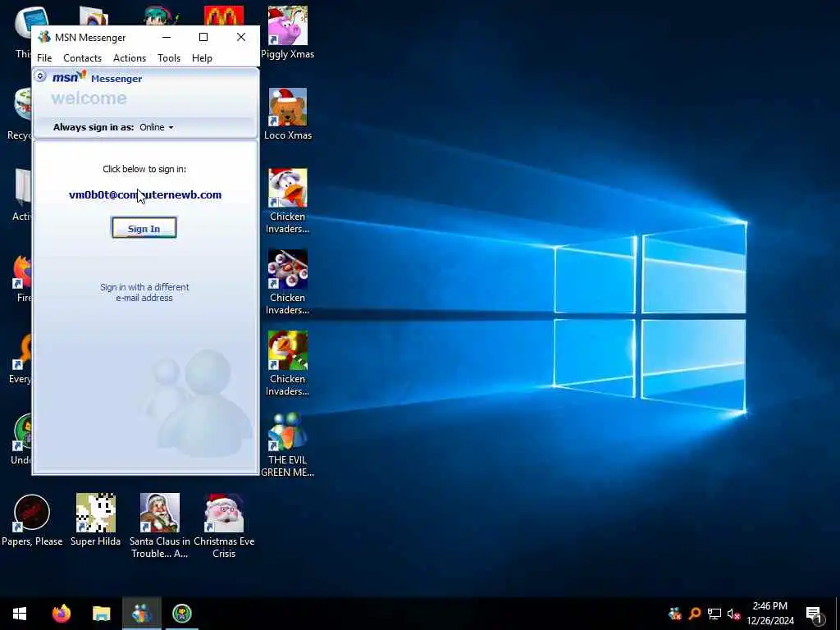Open the Actions menu
The height and width of the screenshot is (630, 840).
point(129,58)
